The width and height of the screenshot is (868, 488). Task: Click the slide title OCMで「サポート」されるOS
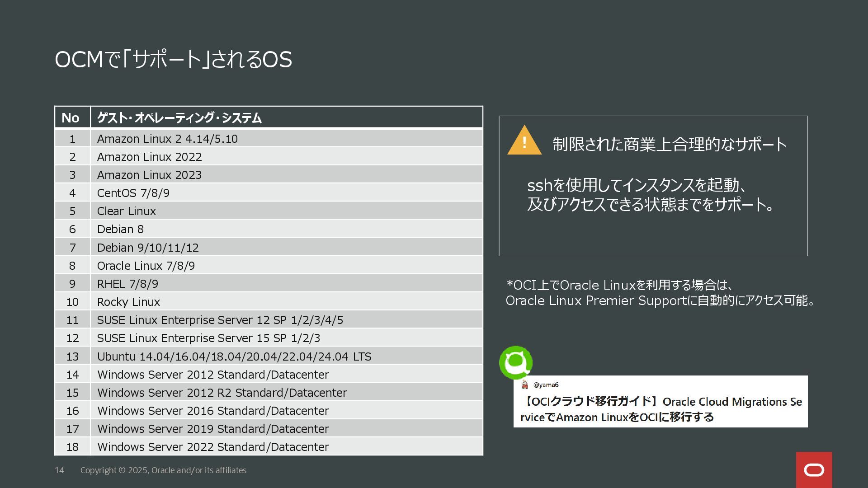click(173, 60)
